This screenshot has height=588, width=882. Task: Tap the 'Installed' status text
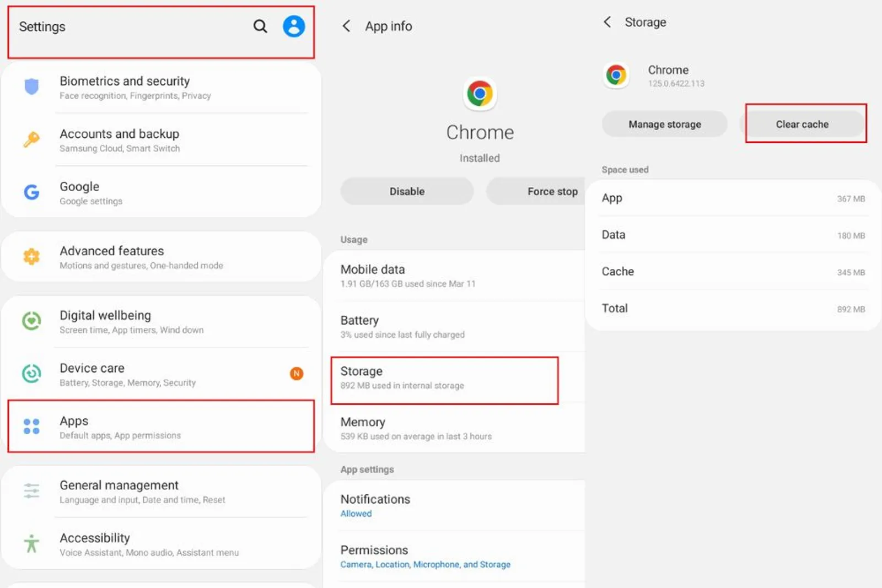pyautogui.click(x=480, y=158)
